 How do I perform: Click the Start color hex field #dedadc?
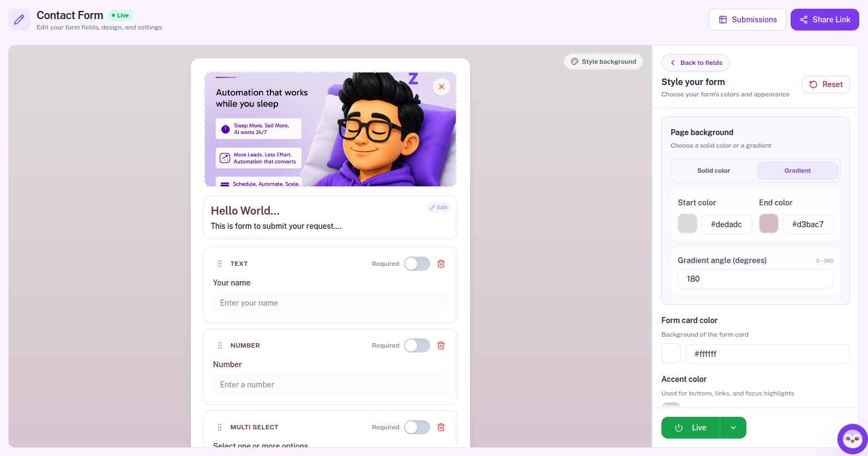pos(727,224)
